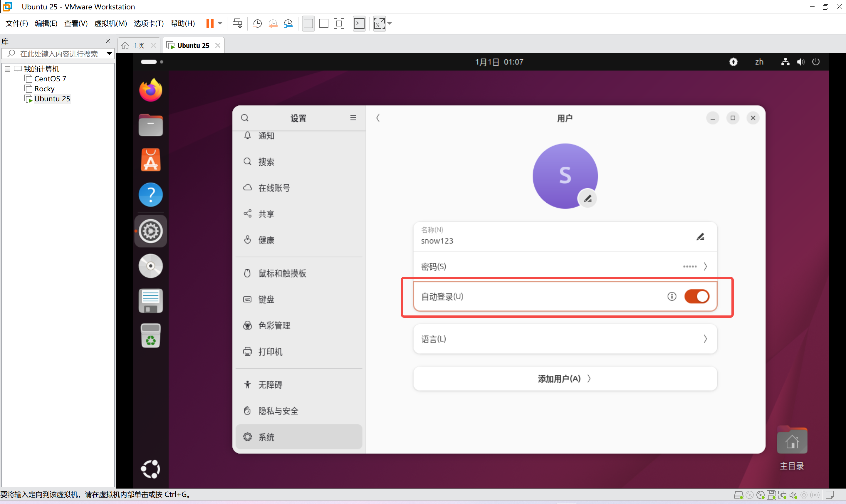Collapse the 我的计算机 tree node
The image size is (846, 504).
7,69
